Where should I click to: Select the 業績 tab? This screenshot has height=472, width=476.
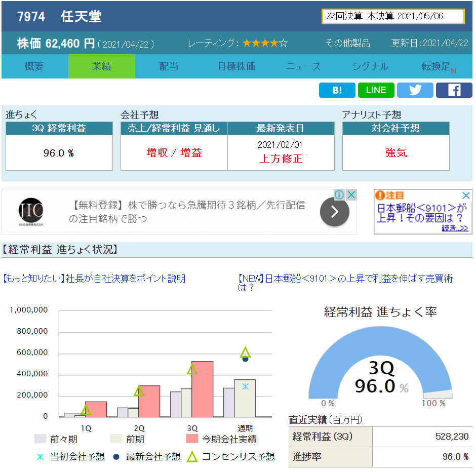click(102, 66)
